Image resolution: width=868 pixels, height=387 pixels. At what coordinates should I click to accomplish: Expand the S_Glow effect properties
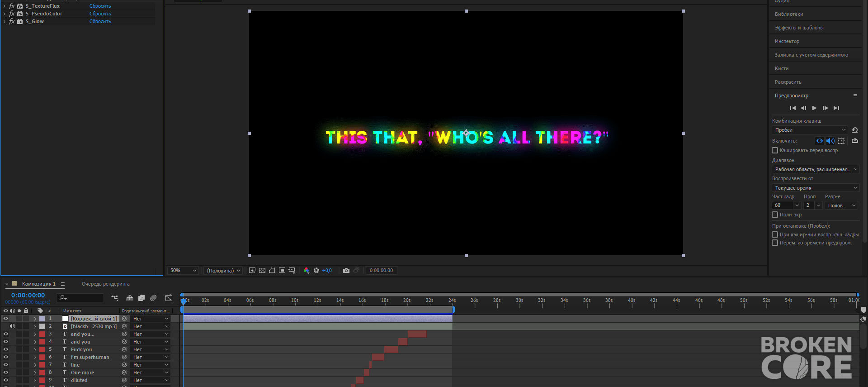[5, 21]
